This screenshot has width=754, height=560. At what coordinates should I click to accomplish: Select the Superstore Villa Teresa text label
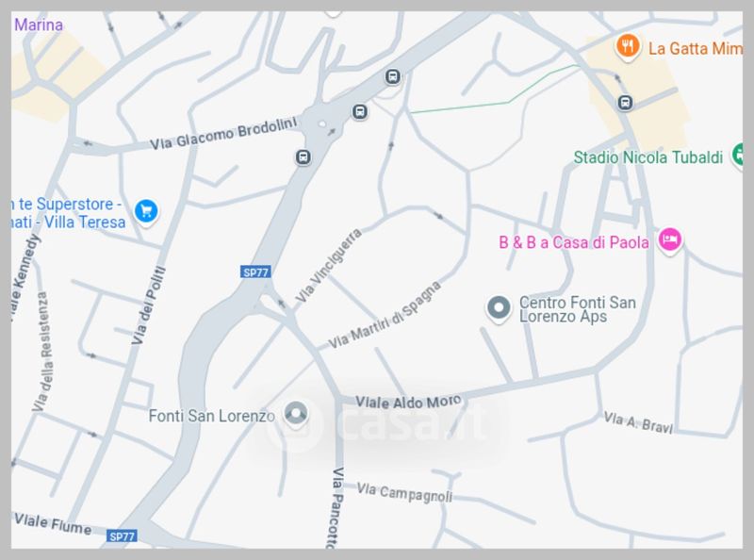point(67,213)
